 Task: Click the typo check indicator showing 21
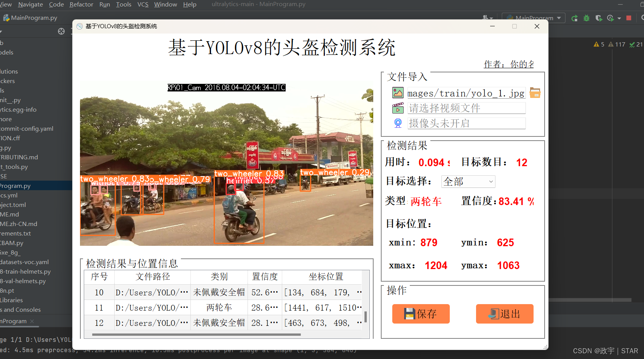(x=636, y=44)
